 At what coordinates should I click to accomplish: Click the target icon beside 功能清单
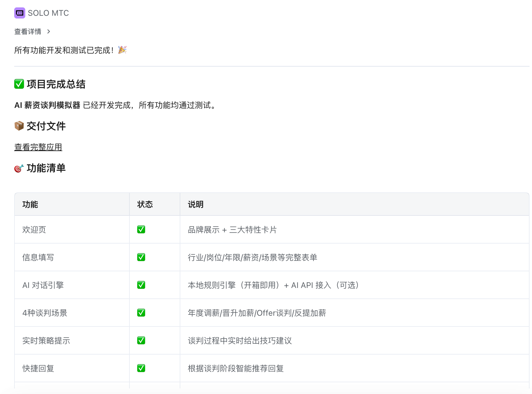coord(19,168)
